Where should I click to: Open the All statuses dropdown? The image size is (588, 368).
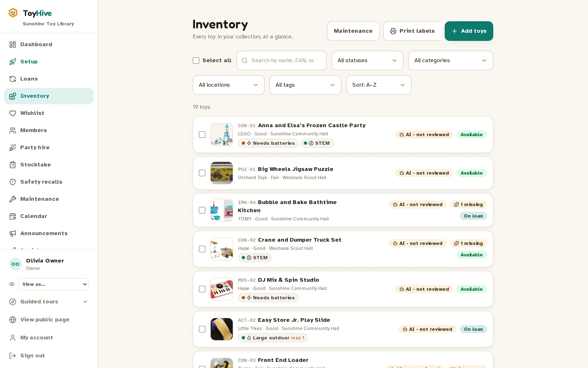pos(367,61)
